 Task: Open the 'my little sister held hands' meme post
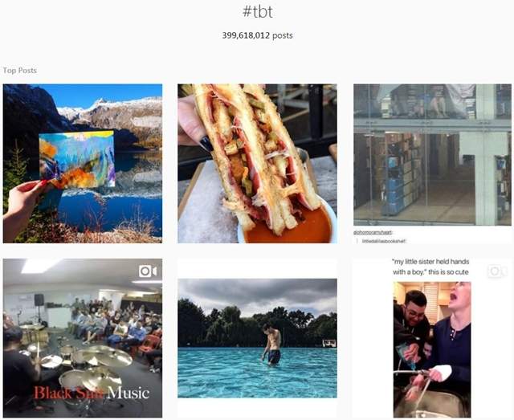(x=432, y=338)
